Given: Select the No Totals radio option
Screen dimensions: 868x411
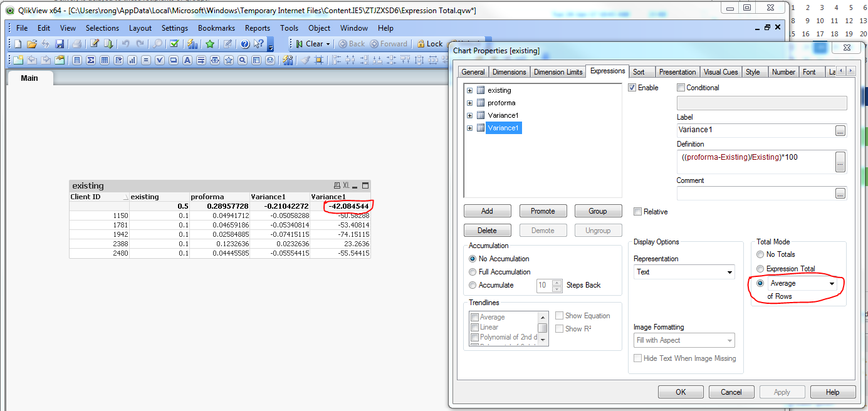Looking at the screenshot, I should [x=761, y=254].
